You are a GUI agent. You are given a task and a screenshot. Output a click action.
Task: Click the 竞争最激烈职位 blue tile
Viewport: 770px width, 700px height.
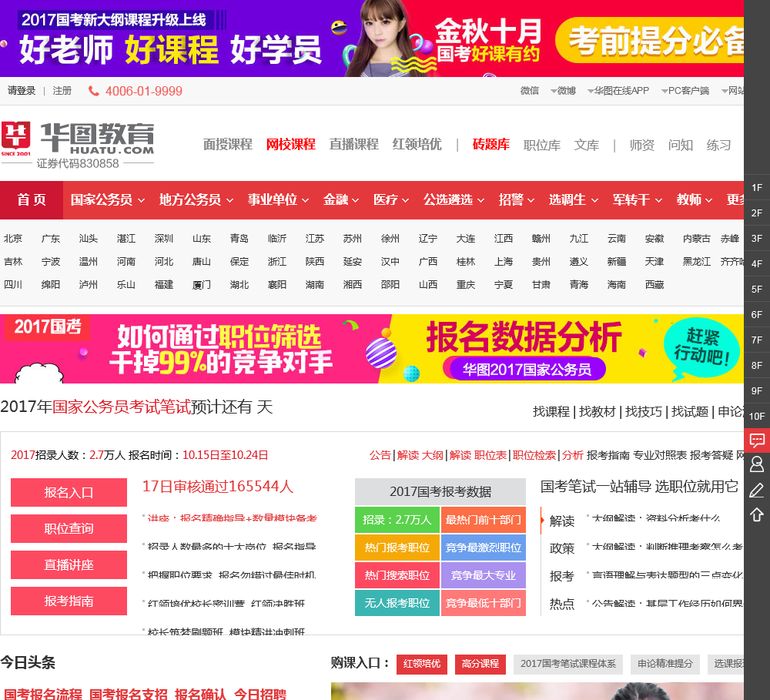coord(484,548)
